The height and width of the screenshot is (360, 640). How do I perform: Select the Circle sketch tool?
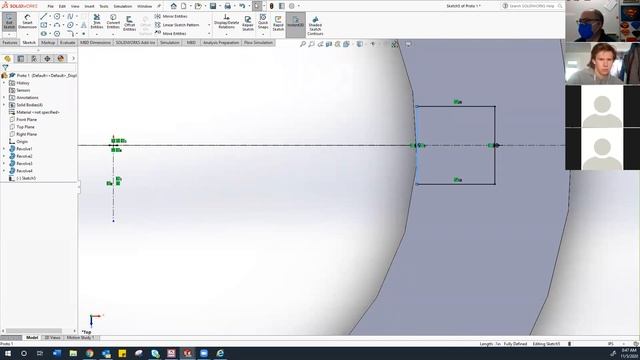(x=57, y=16)
